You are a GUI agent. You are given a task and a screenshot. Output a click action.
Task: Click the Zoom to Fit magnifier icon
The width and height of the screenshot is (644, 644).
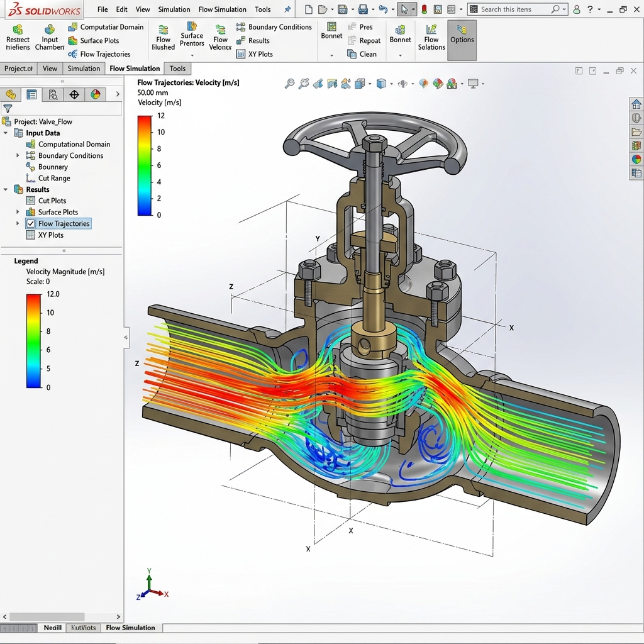pyautogui.click(x=289, y=84)
